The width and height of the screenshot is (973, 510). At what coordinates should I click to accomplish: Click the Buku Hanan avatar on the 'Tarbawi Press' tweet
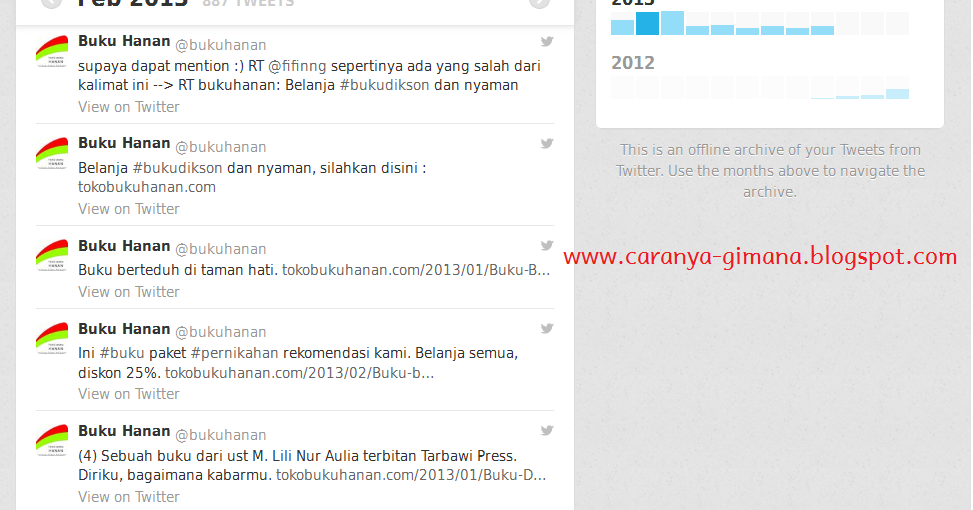click(52, 441)
